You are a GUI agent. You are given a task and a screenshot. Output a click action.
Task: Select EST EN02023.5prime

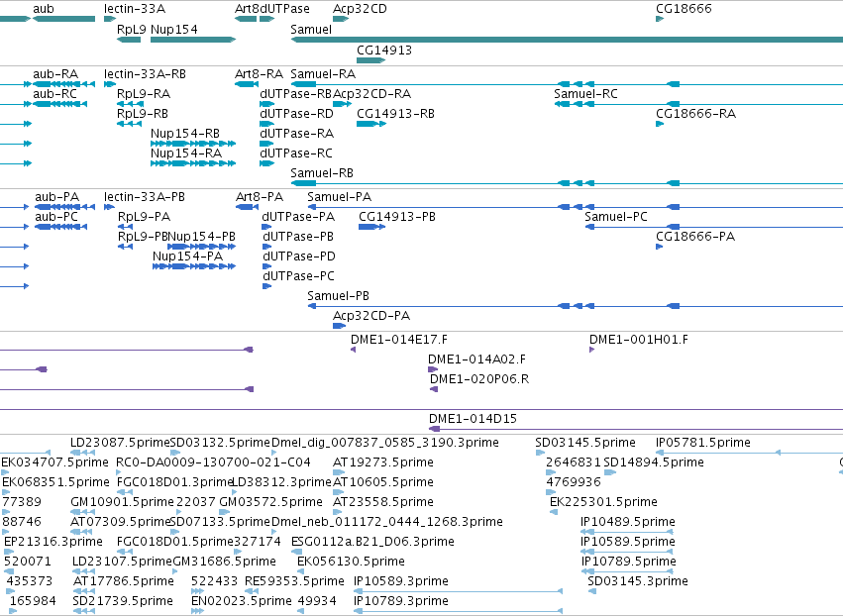[242, 601]
